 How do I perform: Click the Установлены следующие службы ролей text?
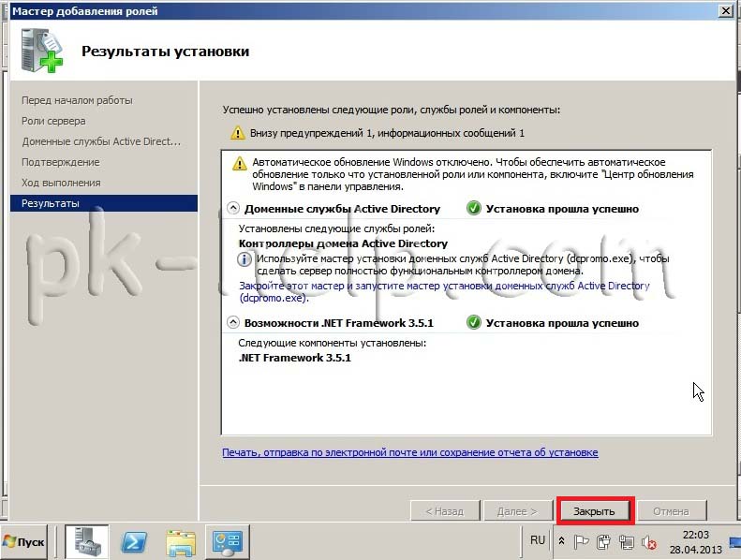[x=336, y=228]
